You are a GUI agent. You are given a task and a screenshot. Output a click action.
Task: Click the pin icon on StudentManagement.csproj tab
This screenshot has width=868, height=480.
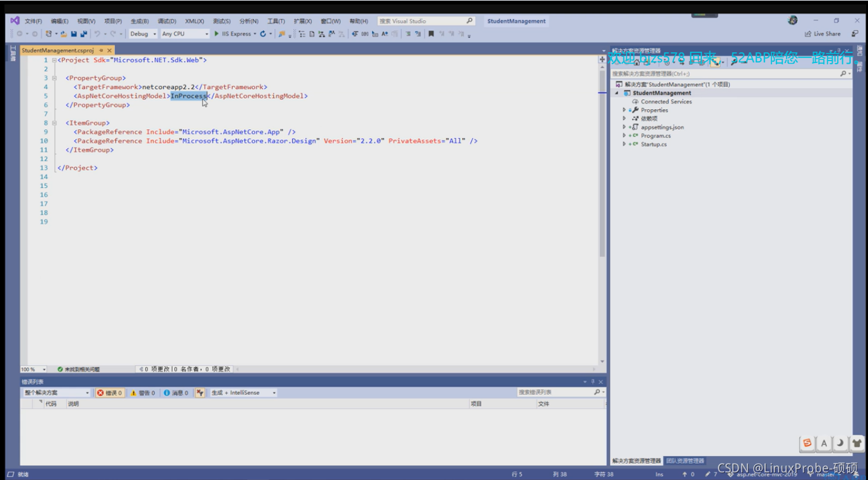click(x=101, y=50)
